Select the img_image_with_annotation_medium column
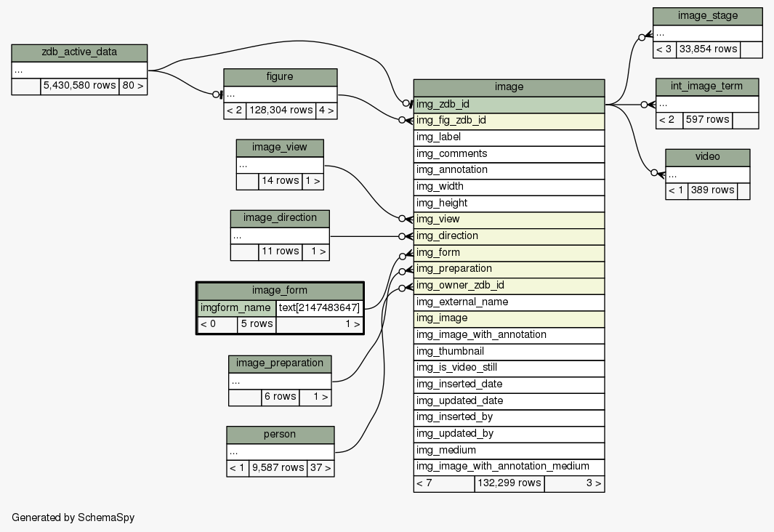Screen dimensions: 774x532 [509, 467]
